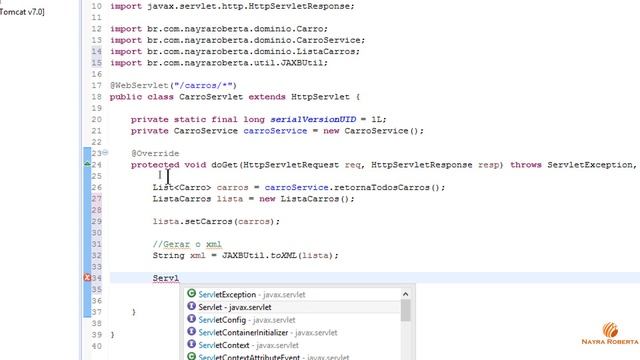Click the CarroService import on line 13

click(x=238, y=40)
